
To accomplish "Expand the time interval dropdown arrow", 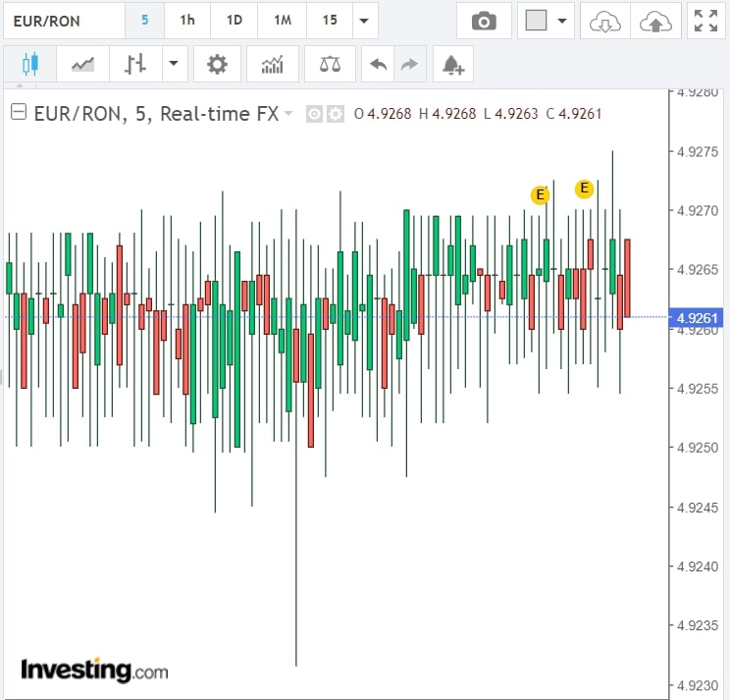I will click(364, 21).
